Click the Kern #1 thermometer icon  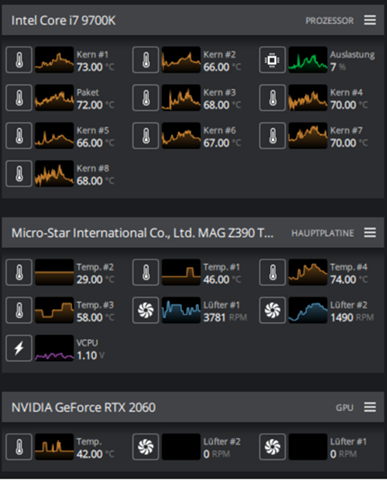click(x=19, y=60)
